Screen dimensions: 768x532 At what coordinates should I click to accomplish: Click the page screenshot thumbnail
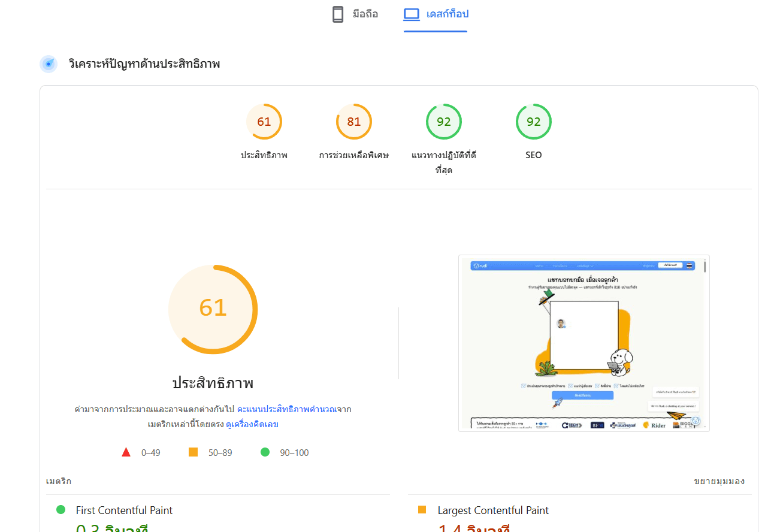point(584,343)
